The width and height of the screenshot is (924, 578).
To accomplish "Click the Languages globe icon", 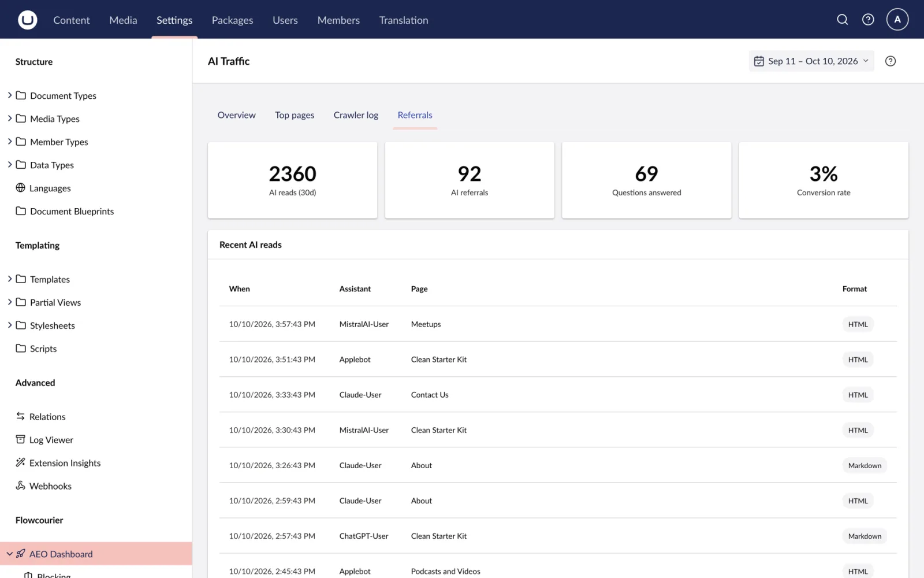I will click(x=21, y=188).
